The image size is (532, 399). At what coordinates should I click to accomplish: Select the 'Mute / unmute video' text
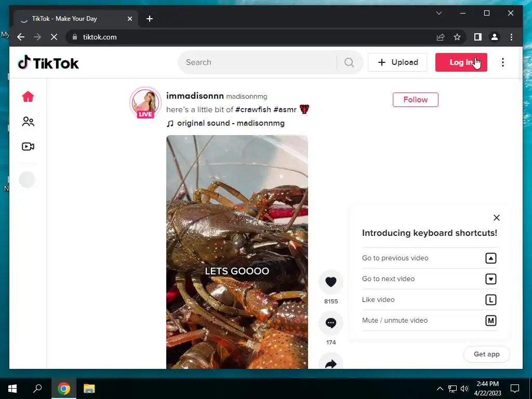coord(395,320)
